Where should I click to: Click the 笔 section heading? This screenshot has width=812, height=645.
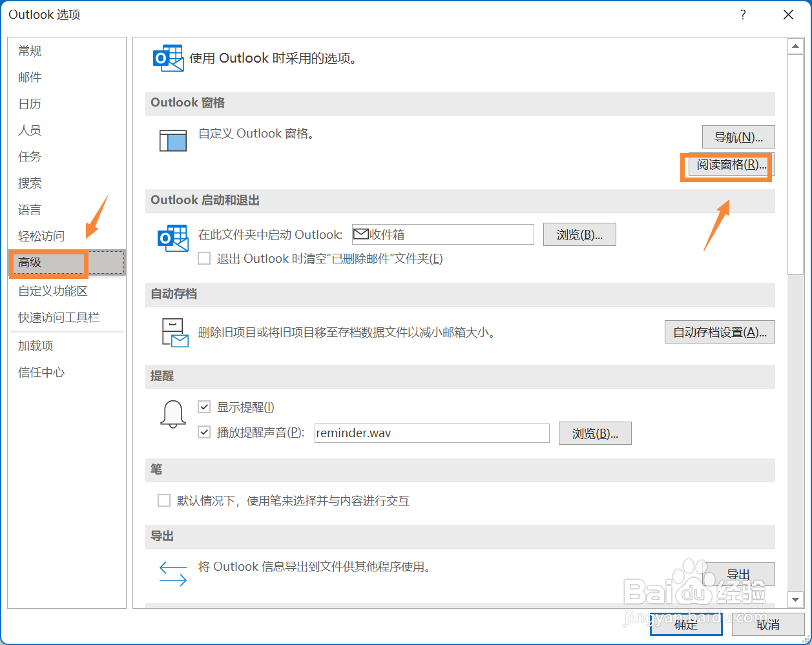pyautogui.click(x=156, y=469)
